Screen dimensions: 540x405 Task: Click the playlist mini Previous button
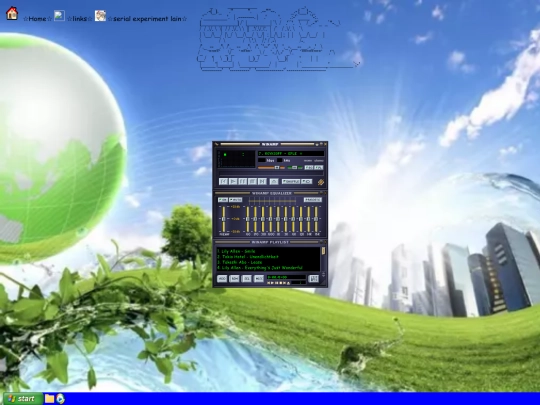[269, 283]
